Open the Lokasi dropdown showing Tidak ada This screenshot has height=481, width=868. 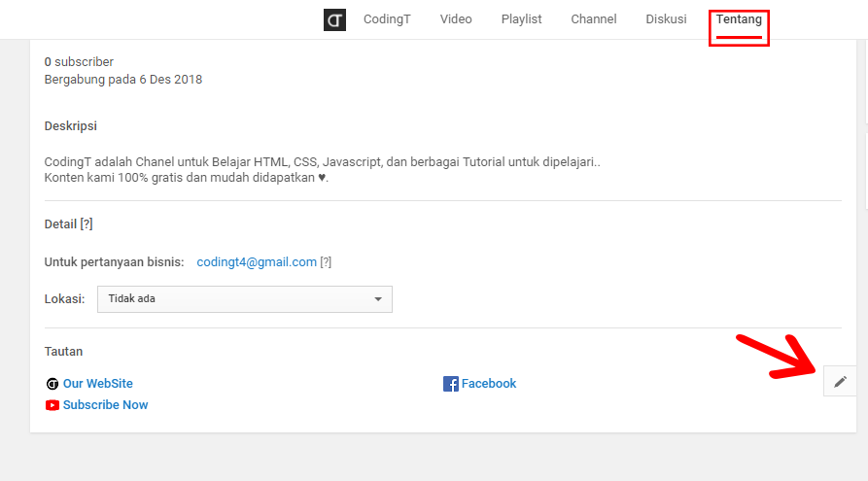tap(245, 299)
